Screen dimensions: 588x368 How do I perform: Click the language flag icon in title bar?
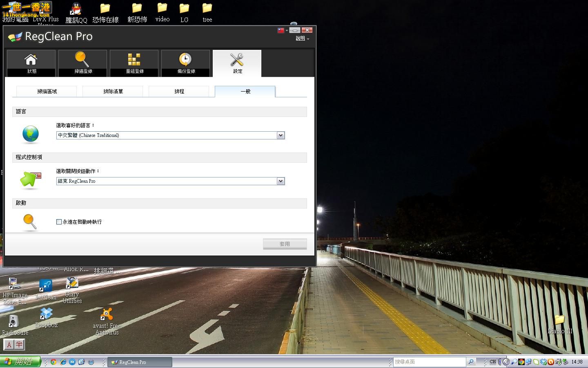[281, 30]
